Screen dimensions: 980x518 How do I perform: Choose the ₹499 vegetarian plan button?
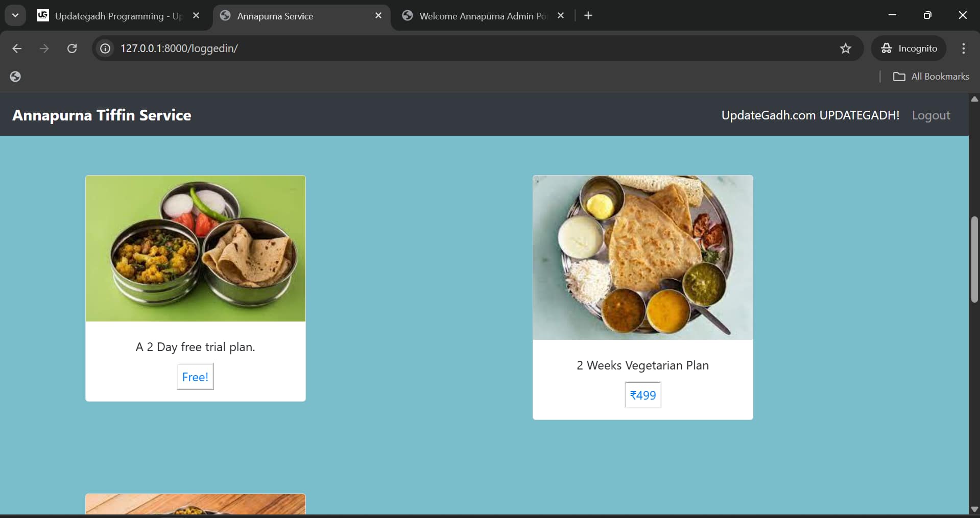tap(642, 395)
